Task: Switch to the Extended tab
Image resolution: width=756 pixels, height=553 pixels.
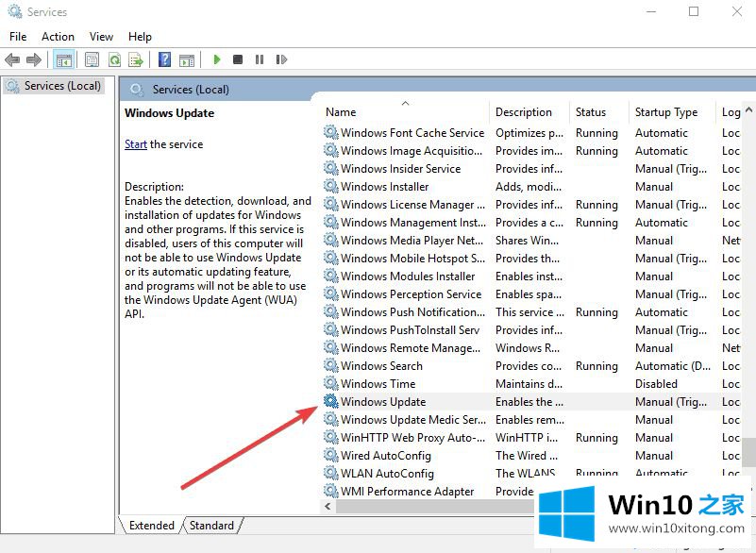Action: pos(151,525)
